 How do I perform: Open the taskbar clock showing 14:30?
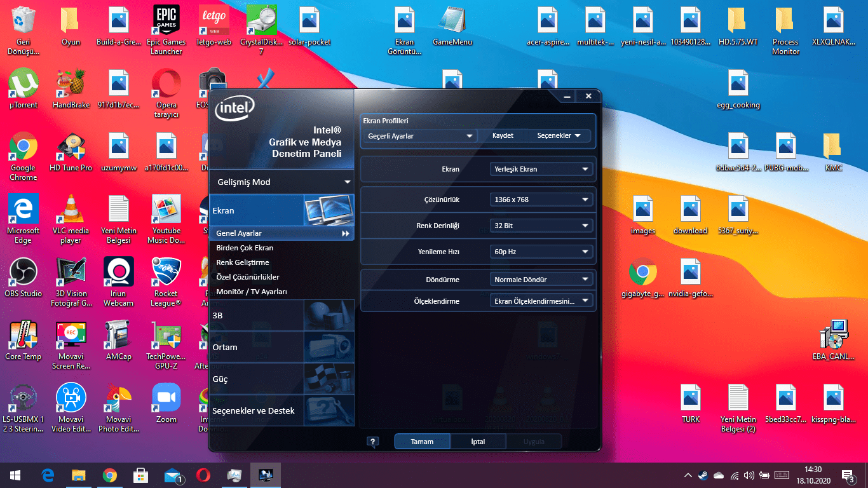point(813,475)
